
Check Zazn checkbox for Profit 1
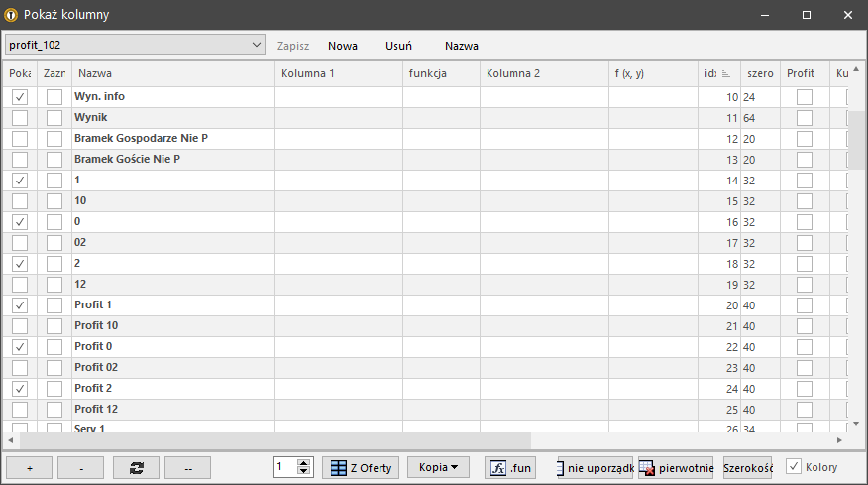tap(54, 305)
